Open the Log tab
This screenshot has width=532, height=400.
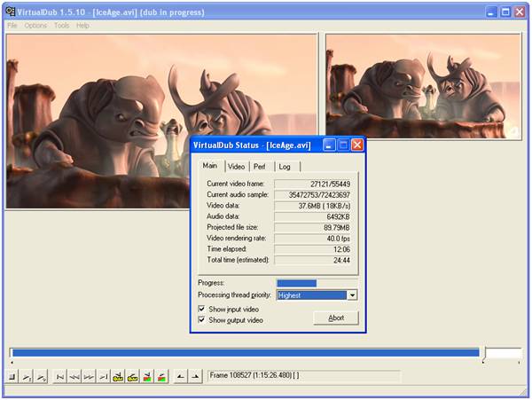click(285, 167)
